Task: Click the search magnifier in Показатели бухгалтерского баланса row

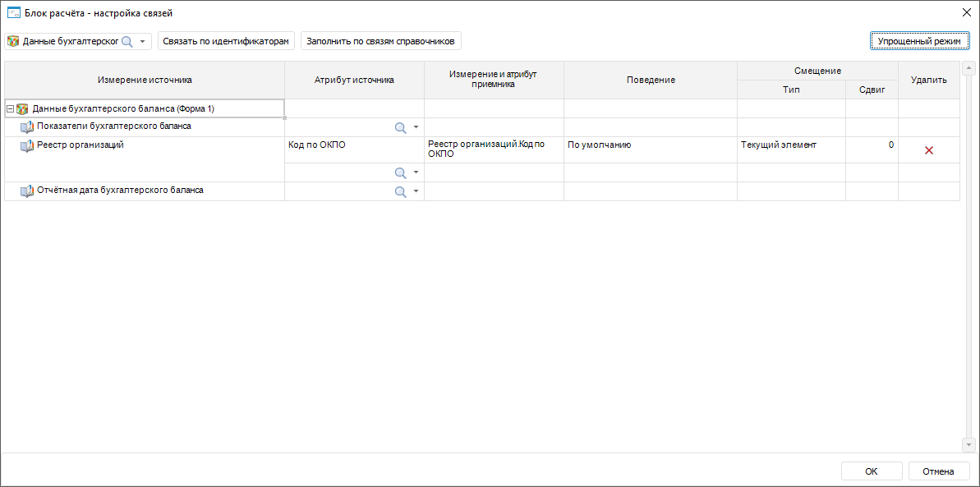Action: (401, 127)
